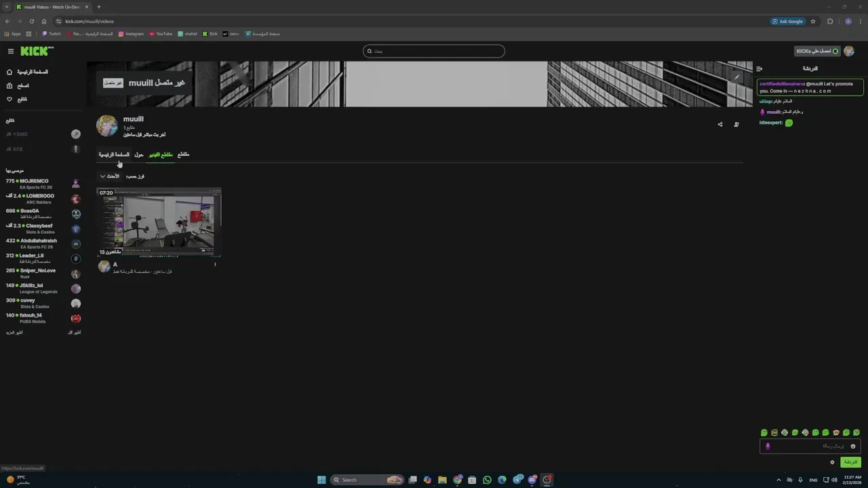Viewport: 868px width, 488px height.
Task: Open Classybeef recommended channel
Action: 43,228
